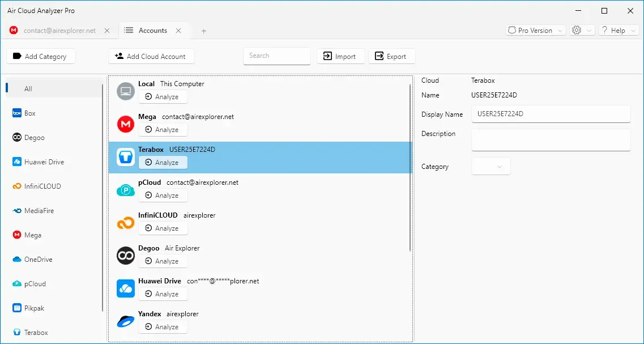Image resolution: width=644 pixels, height=344 pixels.
Task: Open the Category combo box
Action: tap(491, 167)
